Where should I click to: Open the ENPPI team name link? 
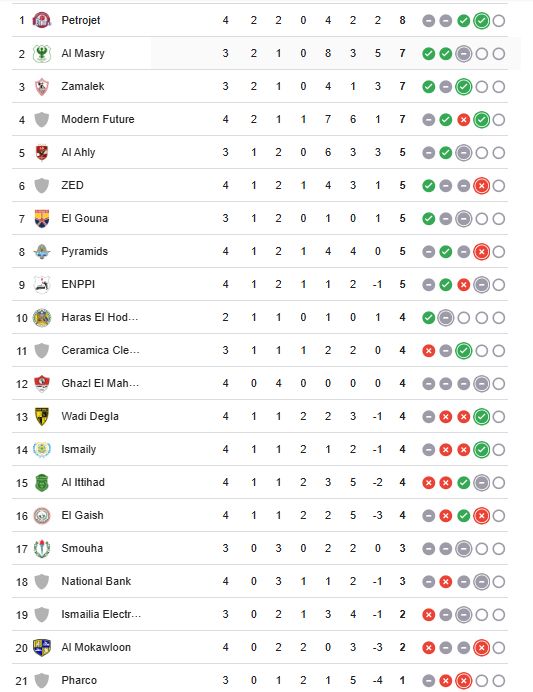78,284
